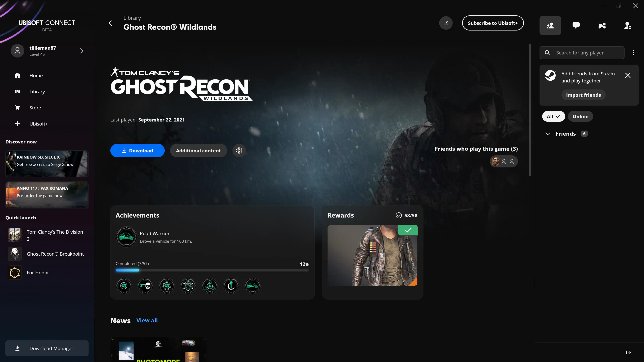The height and width of the screenshot is (362, 644).
Task: Launch Ghost Recon Breakpoint from Quick launch
Action: pos(47,254)
